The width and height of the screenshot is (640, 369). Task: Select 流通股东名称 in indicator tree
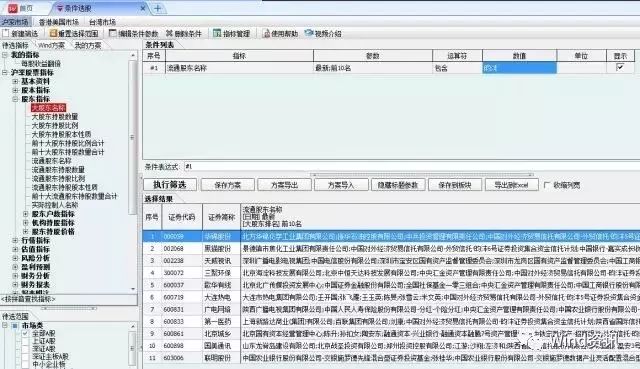(x=51, y=161)
